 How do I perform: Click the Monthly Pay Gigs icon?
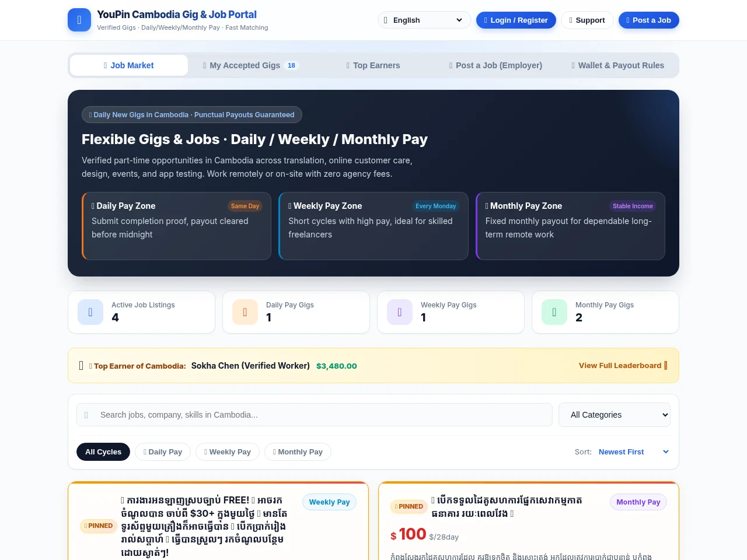click(554, 312)
